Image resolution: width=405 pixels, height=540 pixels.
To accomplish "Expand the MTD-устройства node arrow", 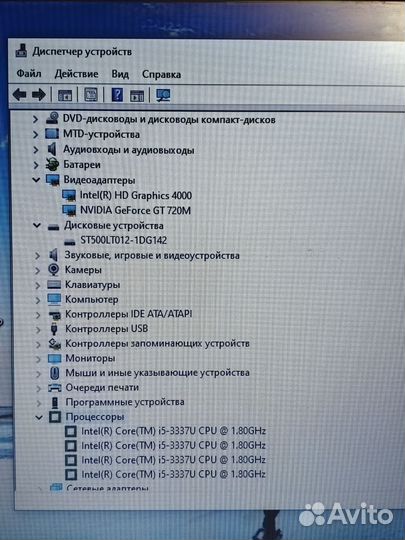I will coord(35,134).
